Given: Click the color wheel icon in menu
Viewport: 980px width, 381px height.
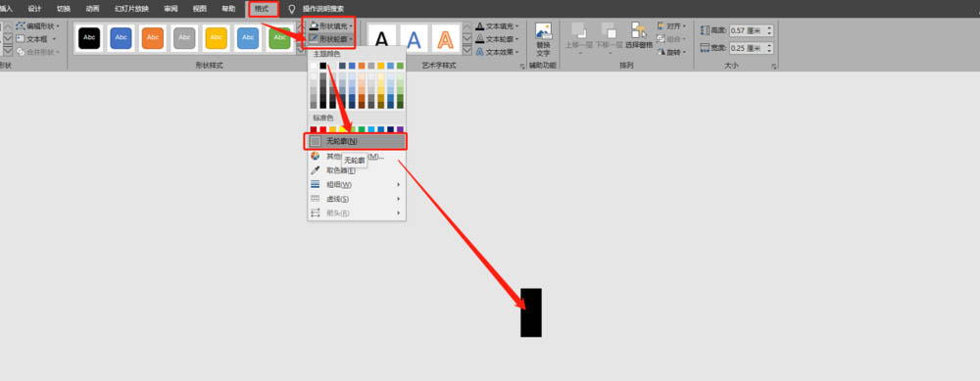Looking at the screenshot, I should (x=316, y=156).
